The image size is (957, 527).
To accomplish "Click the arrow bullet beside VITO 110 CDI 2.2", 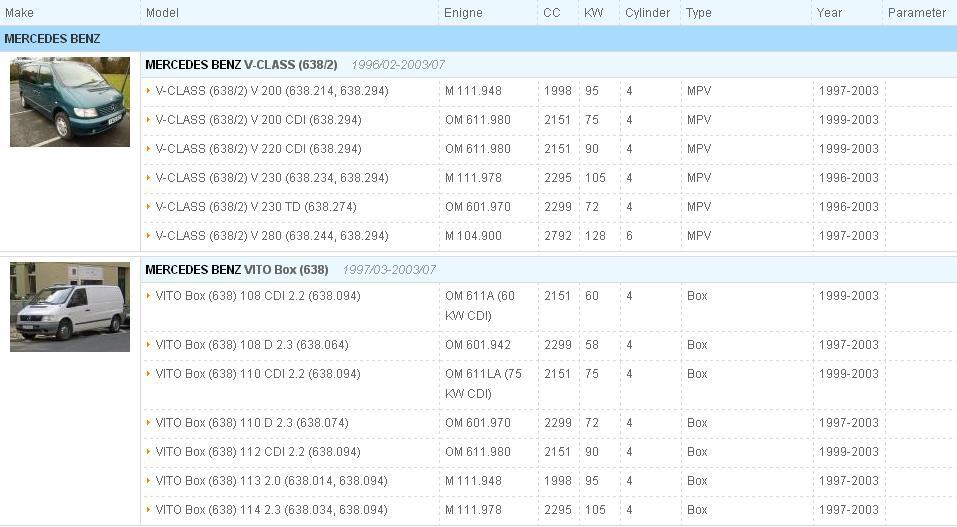I will coord(148,374).
